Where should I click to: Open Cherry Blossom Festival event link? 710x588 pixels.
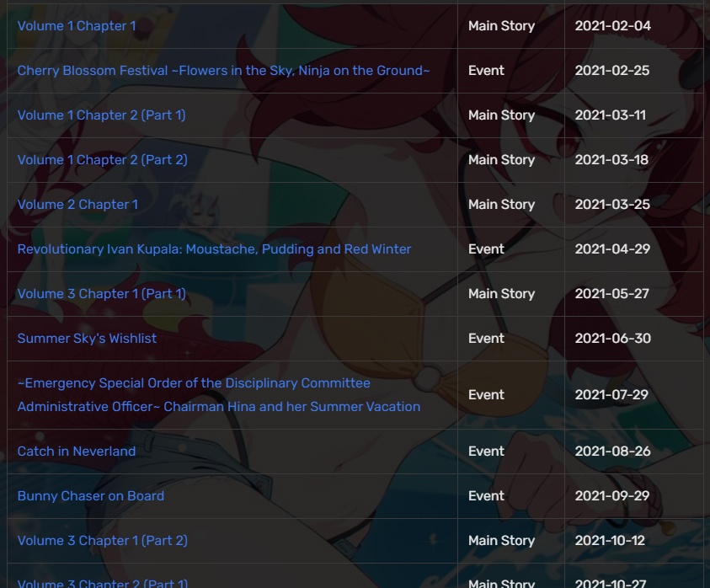223,71
